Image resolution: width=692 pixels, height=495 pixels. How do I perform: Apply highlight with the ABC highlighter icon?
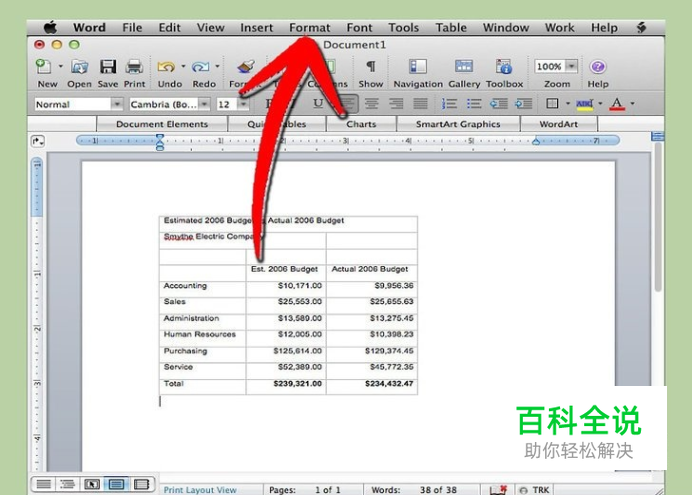click(x=584, y=104)
